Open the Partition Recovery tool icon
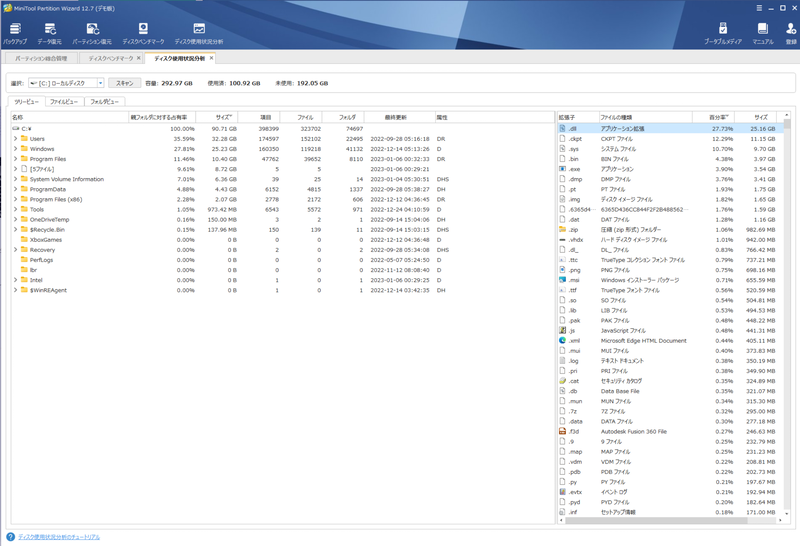Image resolution: width=800 pixels, height=546 pixels. coord(92,29)
